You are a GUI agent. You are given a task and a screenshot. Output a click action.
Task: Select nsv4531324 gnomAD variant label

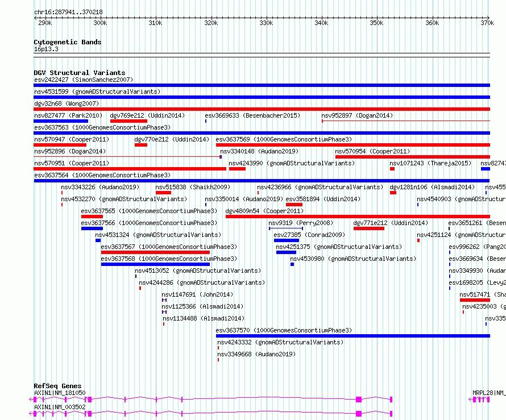click(158, 235)
